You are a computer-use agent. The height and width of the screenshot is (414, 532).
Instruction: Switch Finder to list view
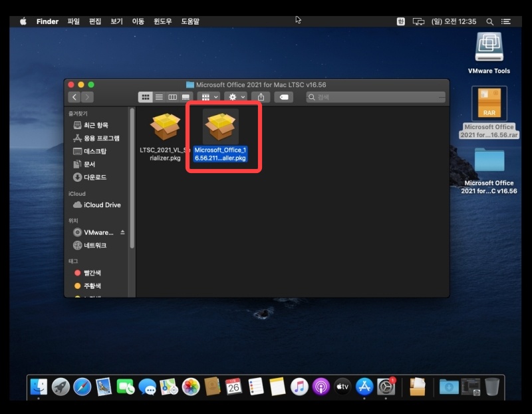tap(159, 97)
